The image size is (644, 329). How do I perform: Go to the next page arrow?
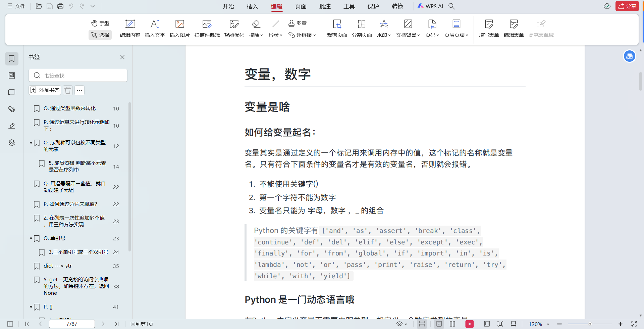[x=103, y=324]
